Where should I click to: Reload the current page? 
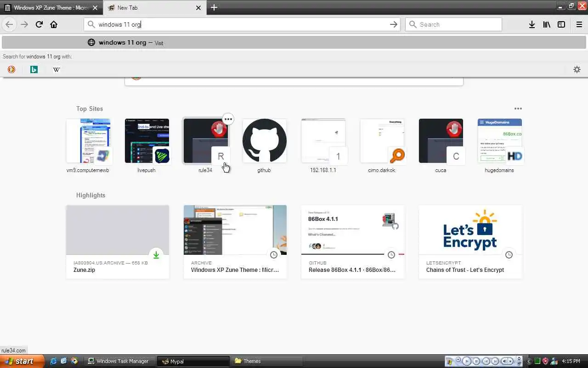pos(39,24)
